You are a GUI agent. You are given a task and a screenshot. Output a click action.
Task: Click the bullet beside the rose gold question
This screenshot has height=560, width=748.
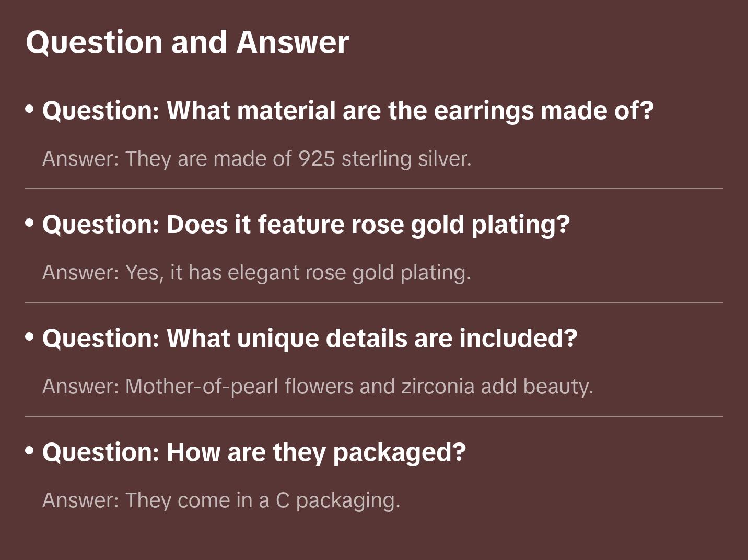30,223
